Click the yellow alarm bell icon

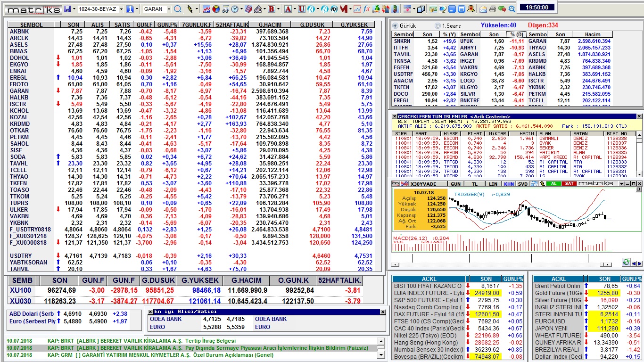471,9
